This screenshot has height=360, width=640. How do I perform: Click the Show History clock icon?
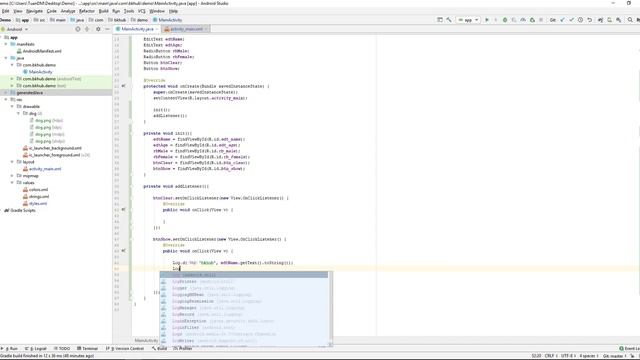[580, 20]
